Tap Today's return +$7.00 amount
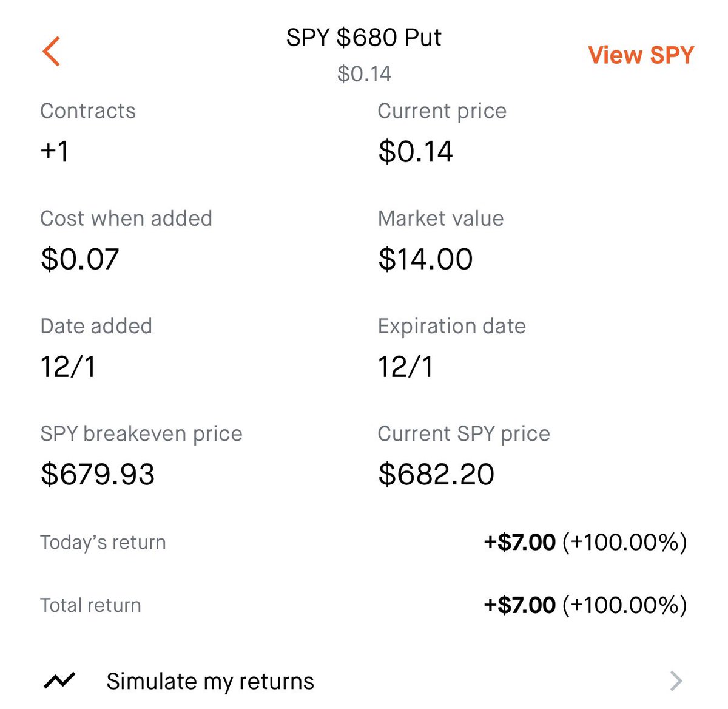Viewport: 728px width, 709px height. click(519, 542)
